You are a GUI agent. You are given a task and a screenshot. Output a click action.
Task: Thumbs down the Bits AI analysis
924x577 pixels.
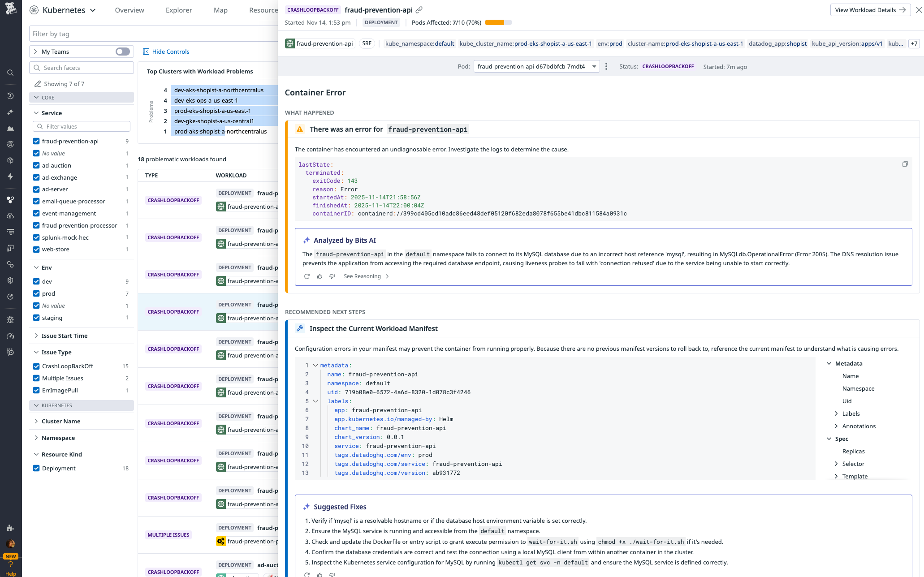[332, 276]
